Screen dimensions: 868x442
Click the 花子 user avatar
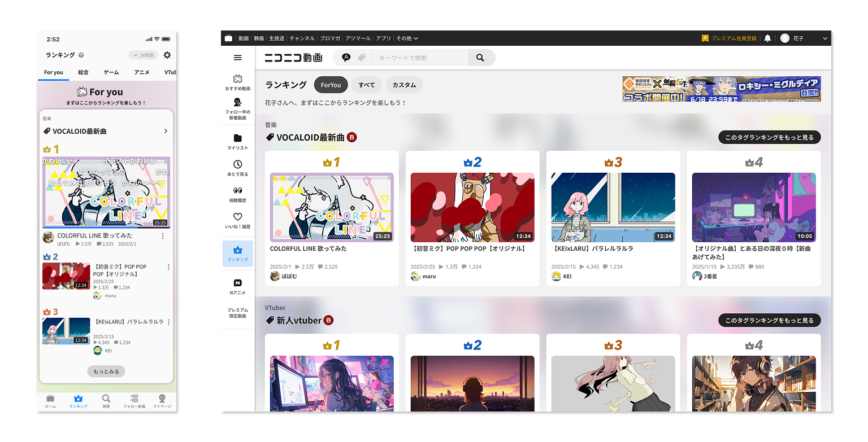click(785, 38)
